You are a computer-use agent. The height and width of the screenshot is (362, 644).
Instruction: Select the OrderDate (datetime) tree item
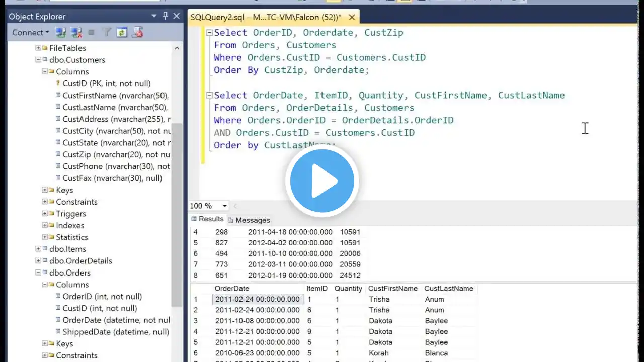(x=116, y=320)
